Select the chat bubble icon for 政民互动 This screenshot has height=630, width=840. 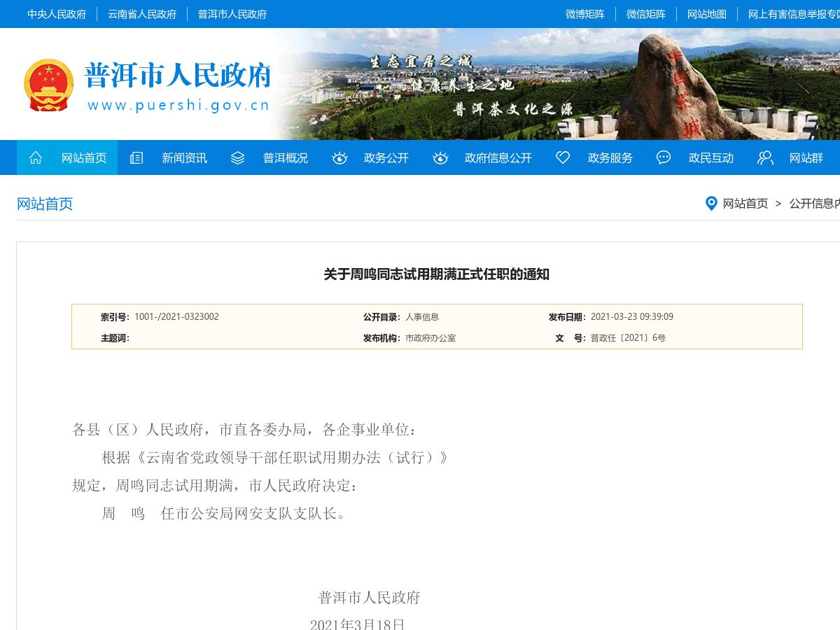point(663,157)
